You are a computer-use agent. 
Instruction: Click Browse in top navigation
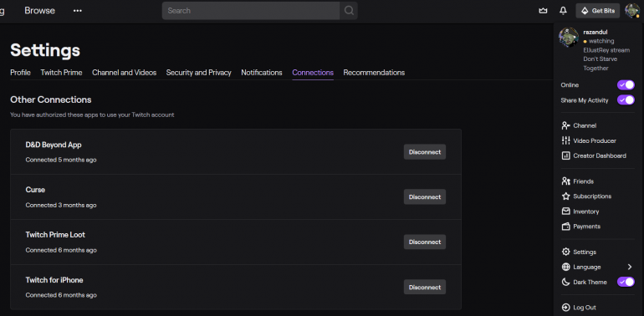click(x=40, y=11)
